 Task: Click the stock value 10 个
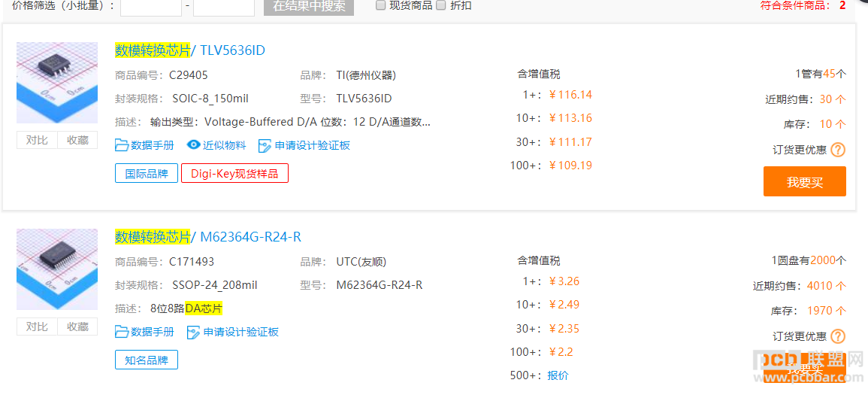point(833,124)
